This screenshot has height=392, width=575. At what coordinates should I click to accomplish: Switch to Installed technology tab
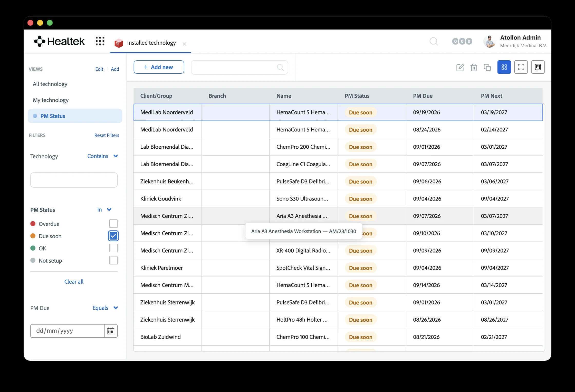coord(150,43)
